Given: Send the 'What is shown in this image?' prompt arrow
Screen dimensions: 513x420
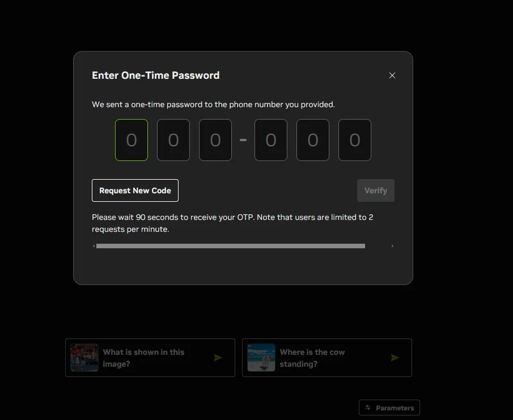Looking at the screenshot, I should coord(218,358).
